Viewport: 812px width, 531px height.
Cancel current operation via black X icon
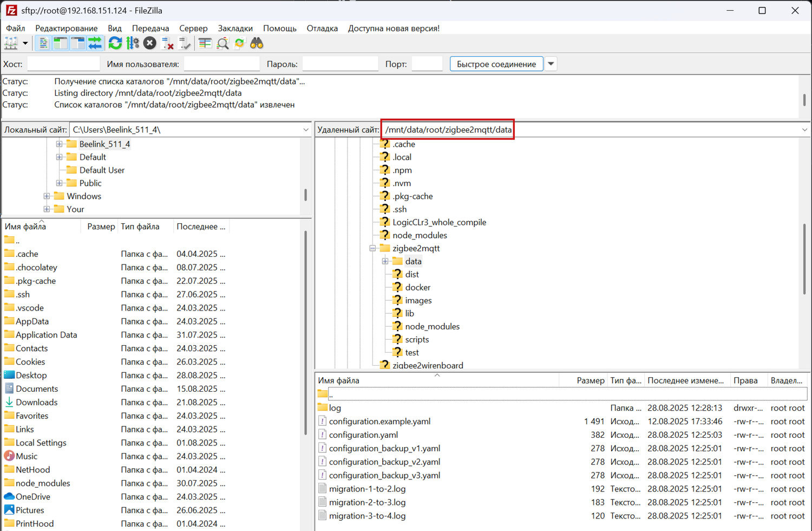(150, 43)
